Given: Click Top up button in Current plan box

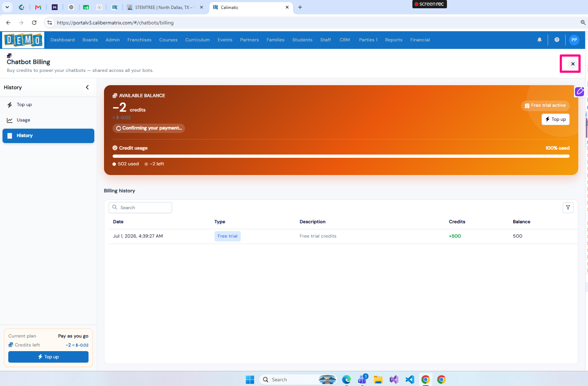Looking at the screenshot, I should pos(48,357).
